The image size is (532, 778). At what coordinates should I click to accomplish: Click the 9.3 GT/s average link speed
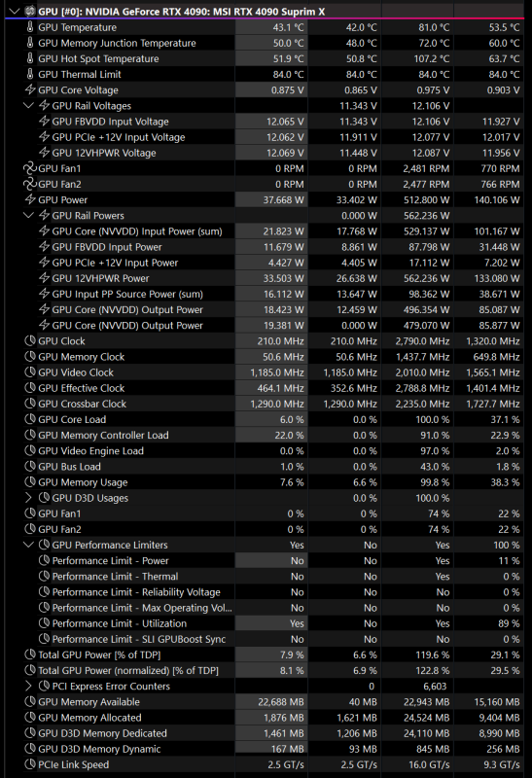[502, 764]
